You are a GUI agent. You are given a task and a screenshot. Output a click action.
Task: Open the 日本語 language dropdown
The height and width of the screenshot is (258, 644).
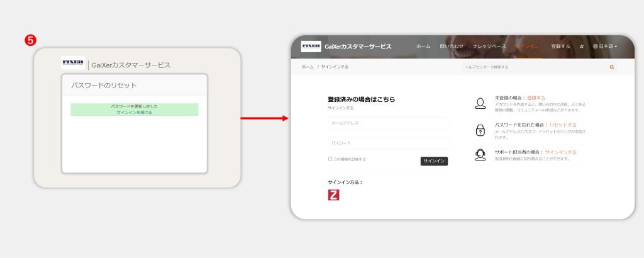click(x=605, y=47)
